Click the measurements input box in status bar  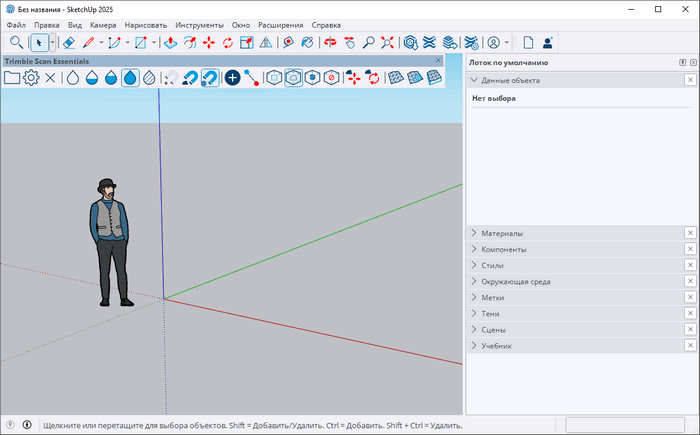(x=625, y=425)
